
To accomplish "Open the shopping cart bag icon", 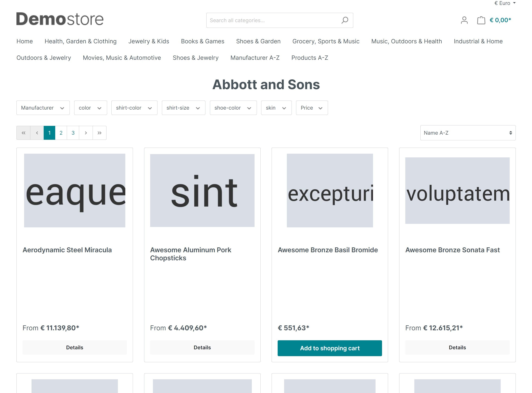I will tap(481, 20).
